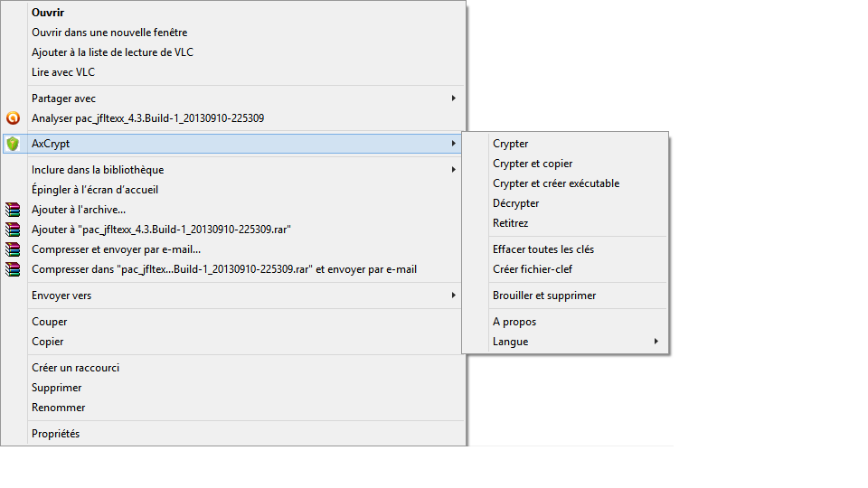This screenshot has height=488, width=868.
Task: Expand the AxCrypt submenu arrow
Action: pos(453,144)
